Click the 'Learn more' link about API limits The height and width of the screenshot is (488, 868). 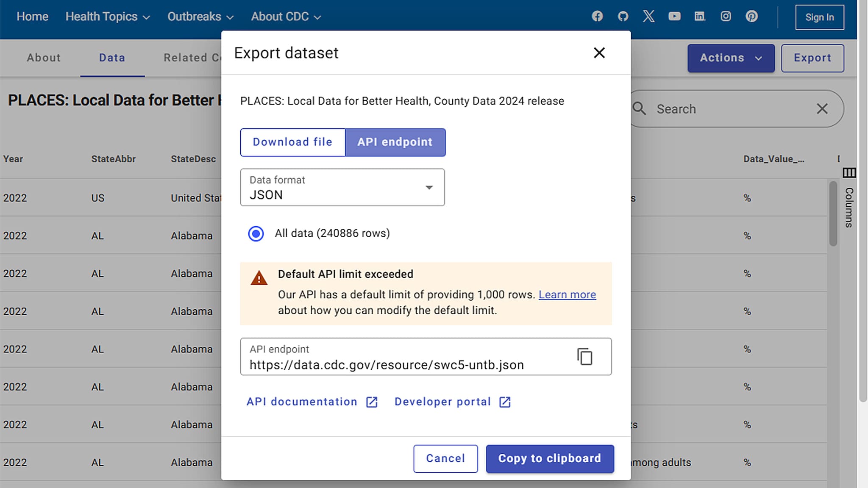pyautogui.click(x=567, y=294)
